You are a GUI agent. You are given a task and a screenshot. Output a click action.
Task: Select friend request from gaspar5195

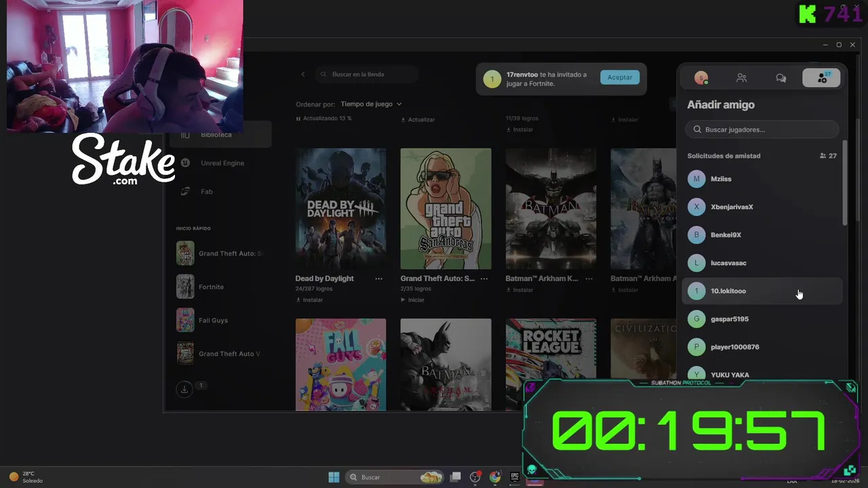[x=762, y=319]
